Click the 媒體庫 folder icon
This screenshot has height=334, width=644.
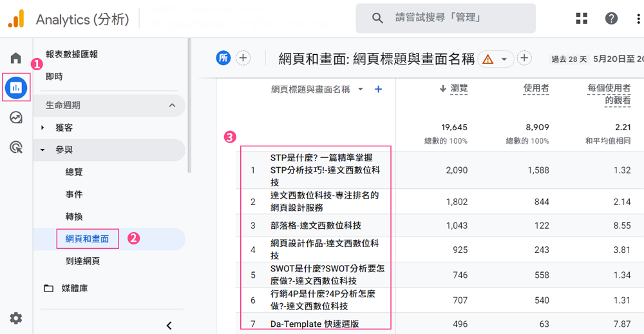[49, 289]
